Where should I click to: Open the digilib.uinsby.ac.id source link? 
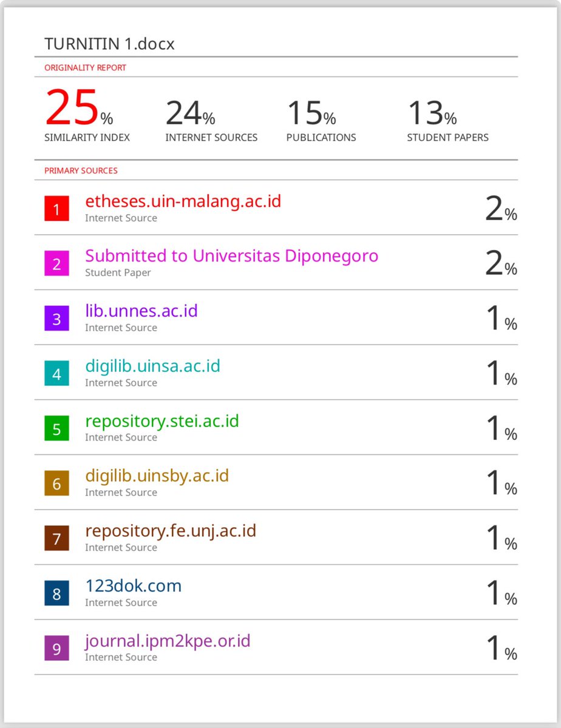click(157, 476)
